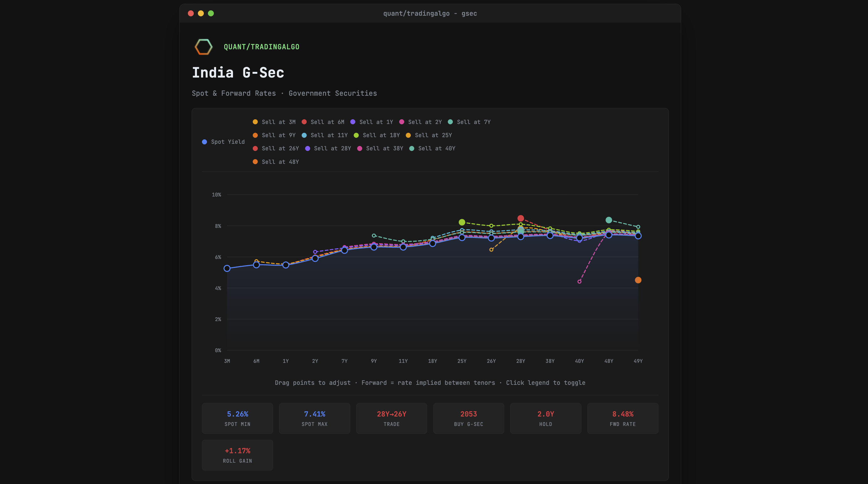This screenshot has width=868, height=484.
Task: Select the large red Sell at 26Y marker
Action: point(521,218)
